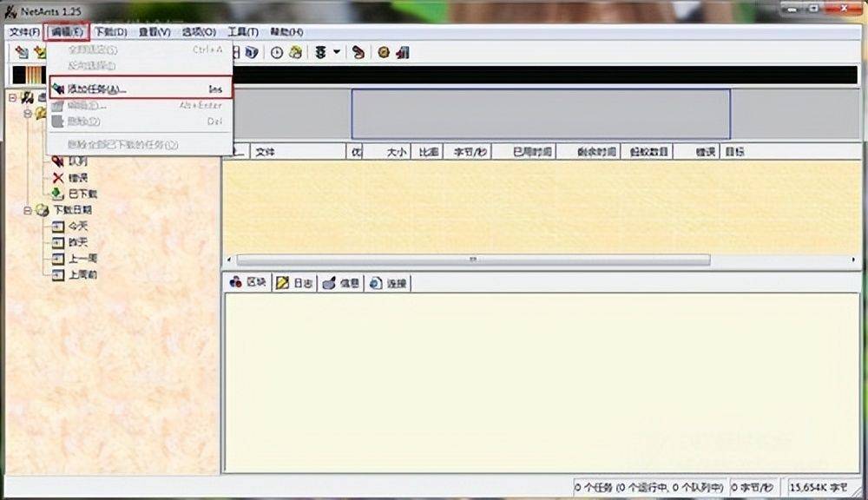Image resolution: width=868 pixels, height=500 pixels.
Task: Click the 15,654K status bar entry
Action: tap(819, 487)
